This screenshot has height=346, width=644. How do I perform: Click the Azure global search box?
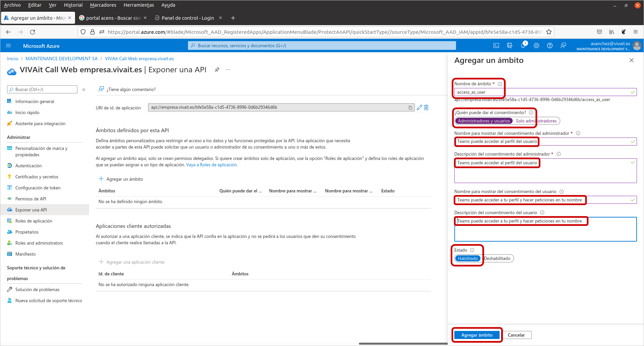322,46
